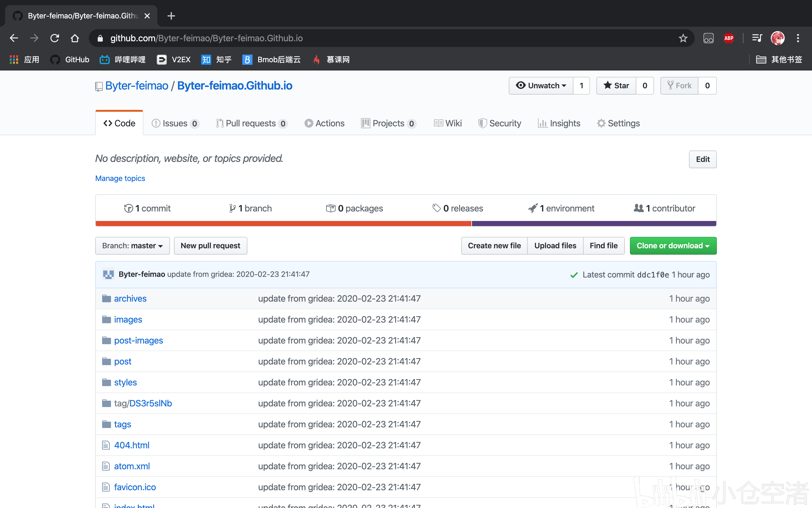Open the 哔哩哔哩 bookmark

click(x=122, y=59)
